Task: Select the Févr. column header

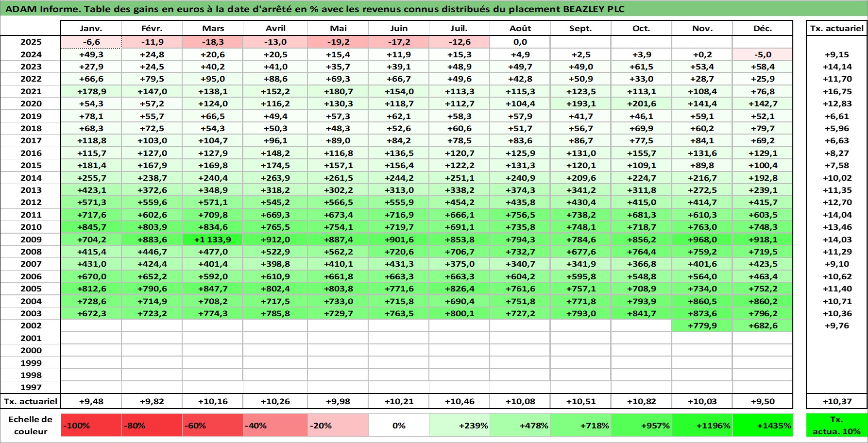Action: pos(152,28)
